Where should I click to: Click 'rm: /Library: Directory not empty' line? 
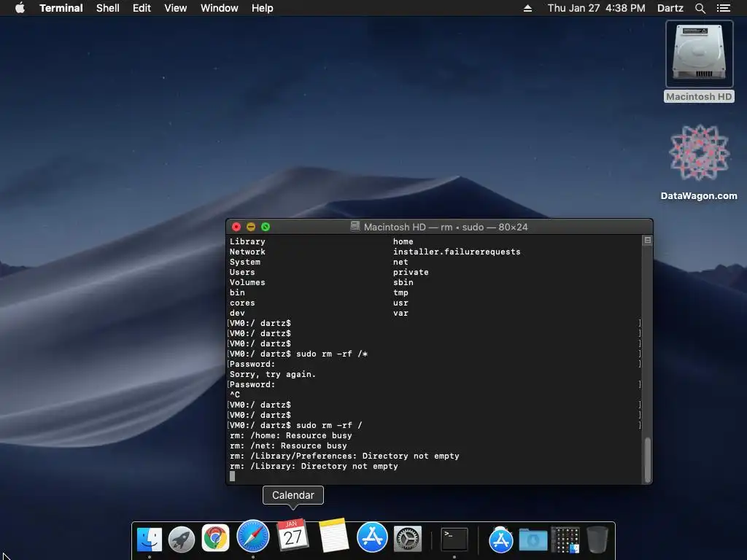[314, 466]
